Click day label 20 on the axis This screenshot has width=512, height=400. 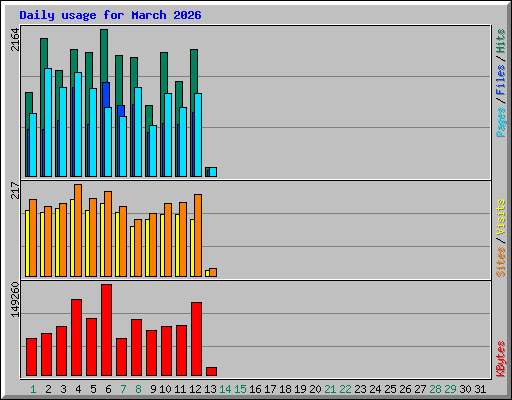(315, 389)
